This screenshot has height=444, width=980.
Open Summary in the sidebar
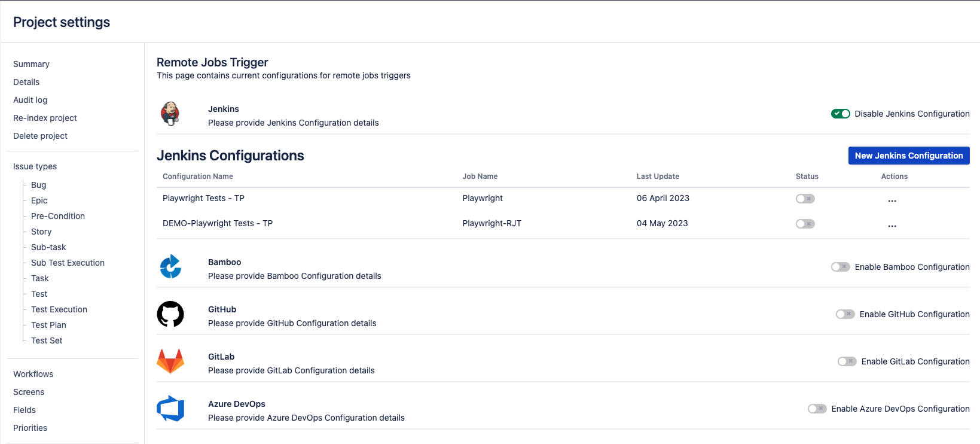[x=31, y=64]
